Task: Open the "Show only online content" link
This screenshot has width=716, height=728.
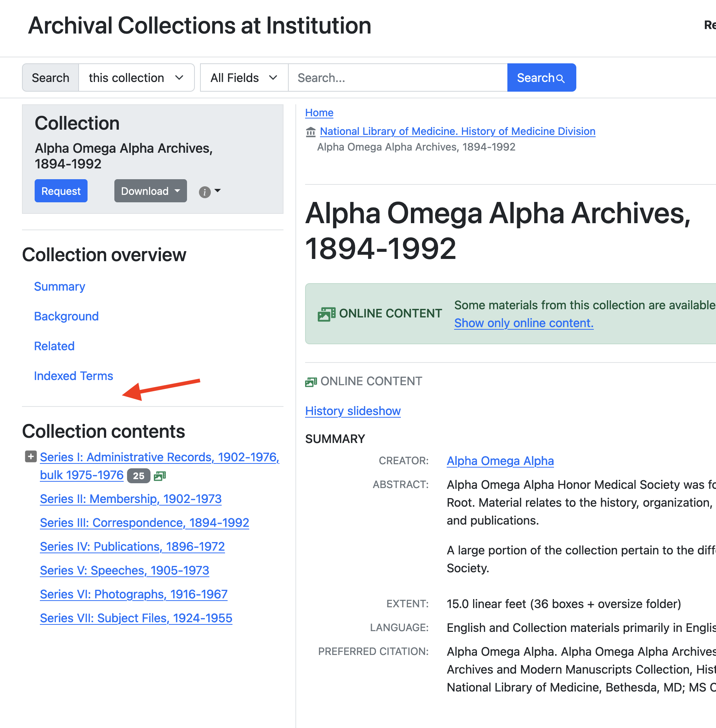Action: coord(523,323)
